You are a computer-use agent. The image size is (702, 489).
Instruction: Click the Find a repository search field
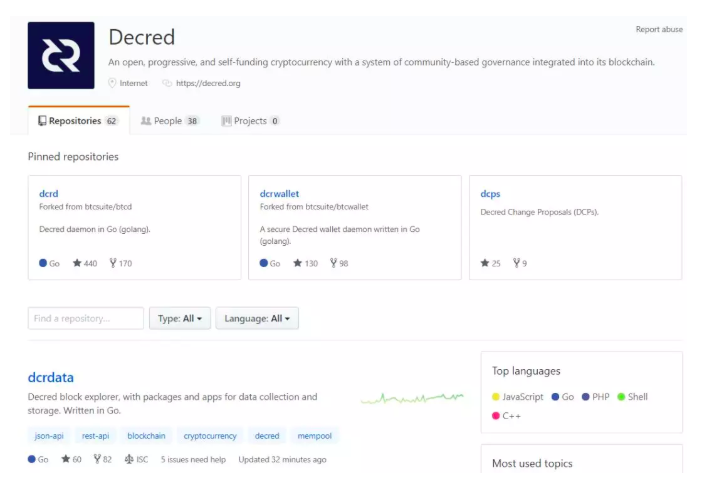pos(86,318)
